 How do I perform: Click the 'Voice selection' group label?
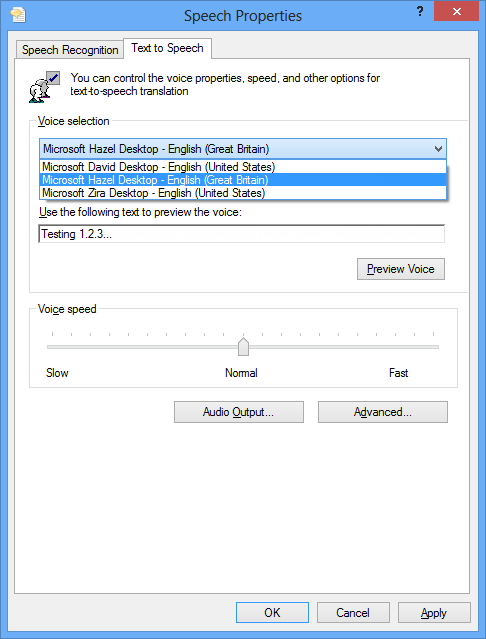(x=74, y=121)
